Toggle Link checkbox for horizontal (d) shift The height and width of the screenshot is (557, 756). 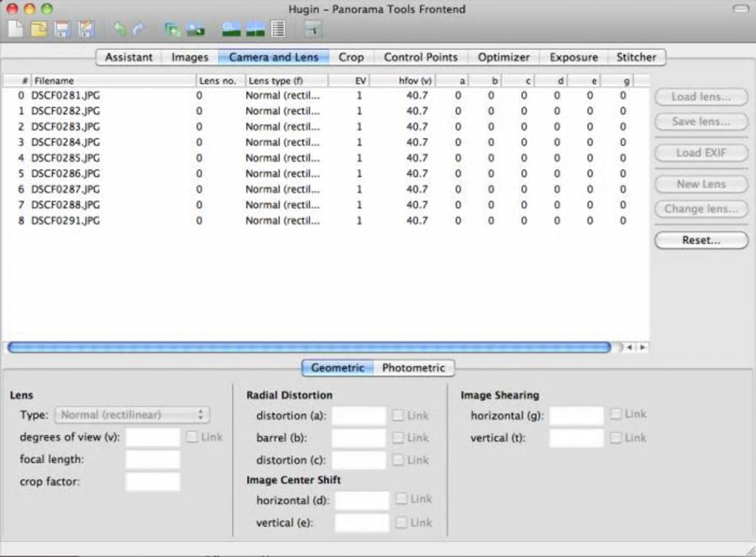(x=401, y=498)
